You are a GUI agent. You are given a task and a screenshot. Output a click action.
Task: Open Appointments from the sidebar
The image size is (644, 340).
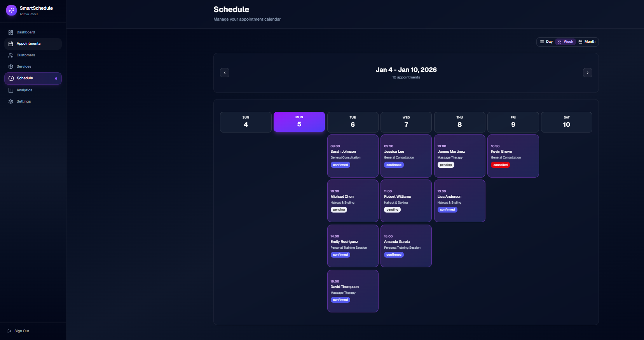pyautogui.click(x=33, y=44)
